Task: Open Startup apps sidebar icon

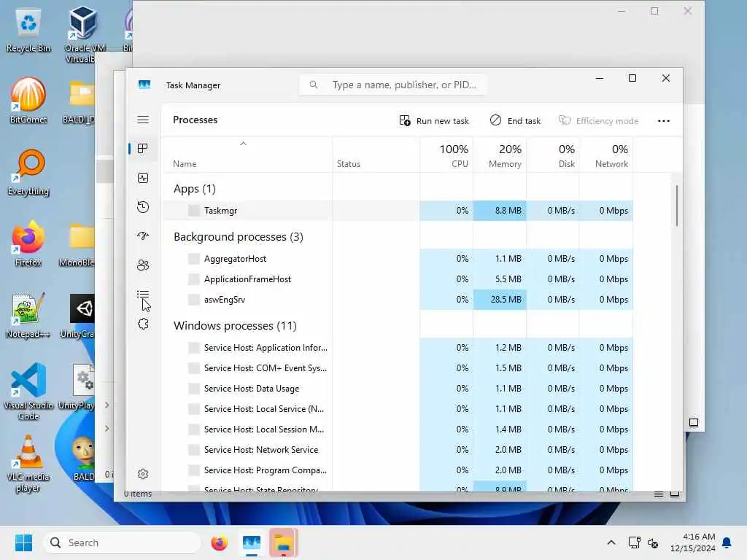Action: click(x=143, y=236)
